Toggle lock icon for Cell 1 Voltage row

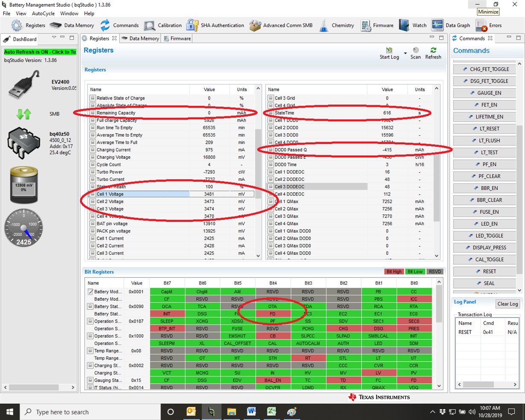(x=92, y=194)
